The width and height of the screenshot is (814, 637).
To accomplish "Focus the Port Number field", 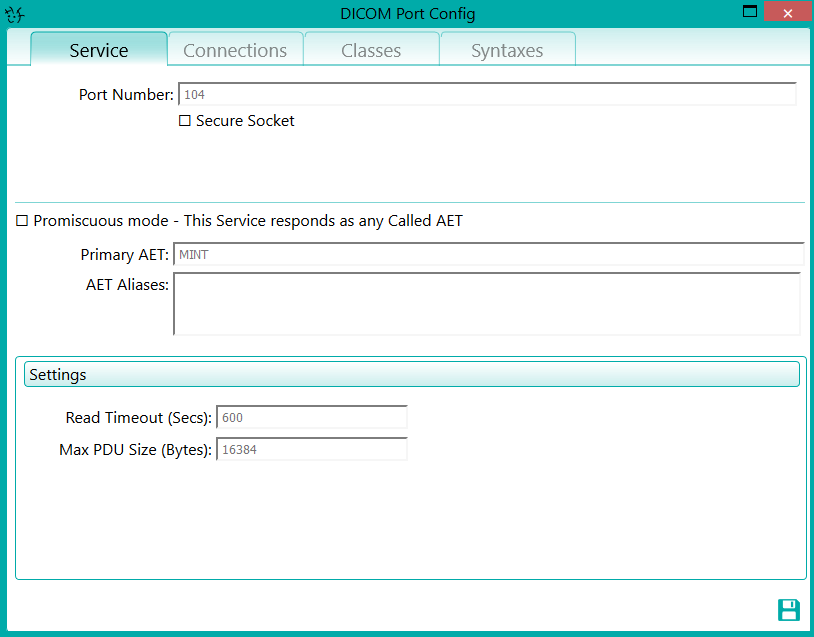I will (x=487, y=94).
